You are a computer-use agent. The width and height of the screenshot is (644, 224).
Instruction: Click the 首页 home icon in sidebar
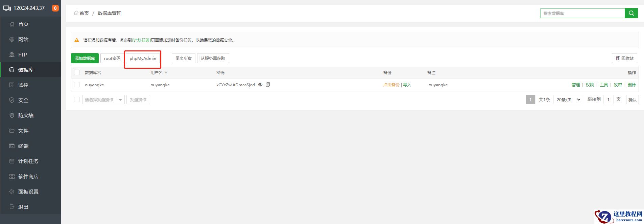[x=12, y=24]
